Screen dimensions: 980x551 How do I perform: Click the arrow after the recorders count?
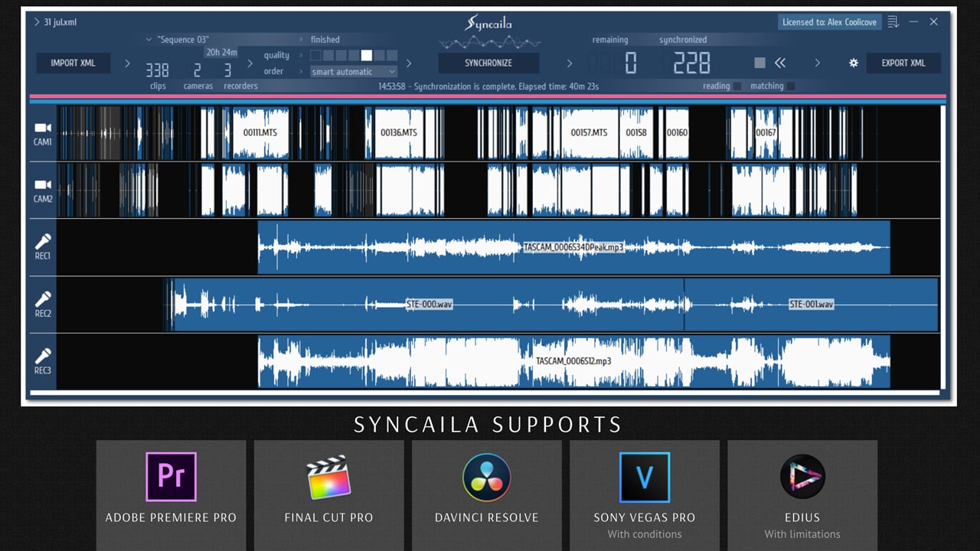(x=250, y=63)
